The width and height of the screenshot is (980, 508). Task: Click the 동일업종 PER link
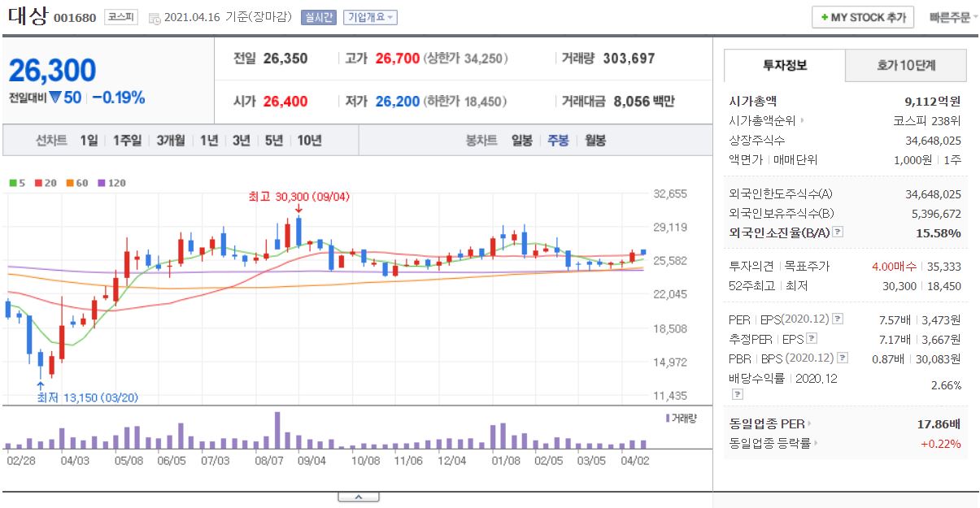[767, 423]
